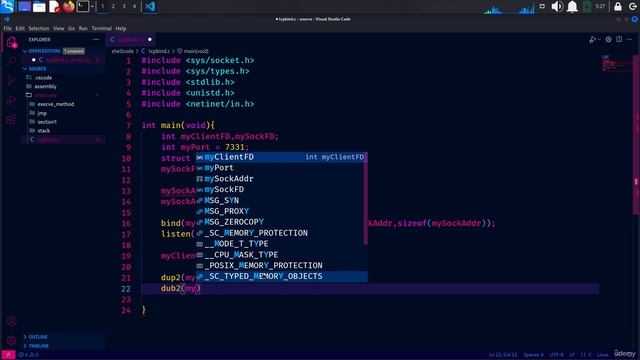Click Spaces: 4 indentation in status bar
640x360 pixels.
pyautogui.click(x=533, y=355)
